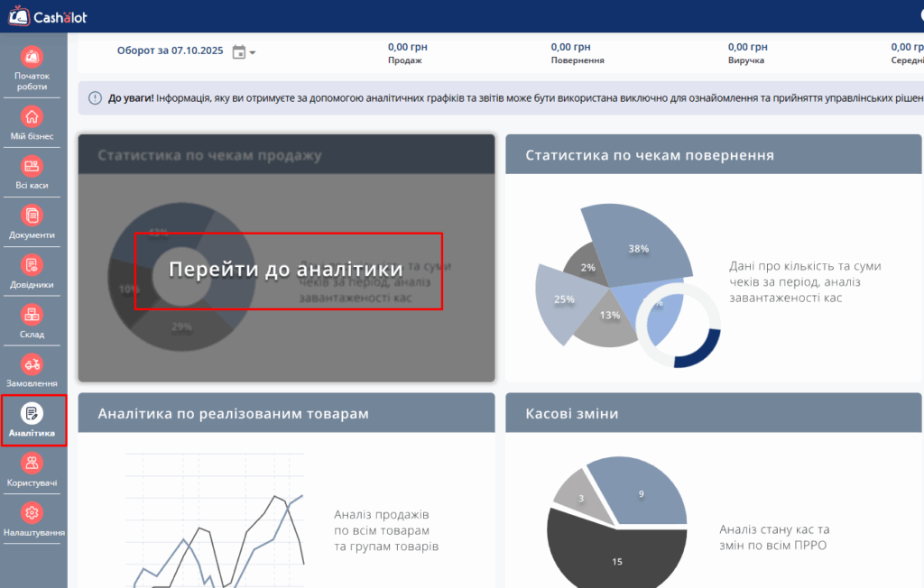Click Перейти до аналітики button

tap(288, 271)
